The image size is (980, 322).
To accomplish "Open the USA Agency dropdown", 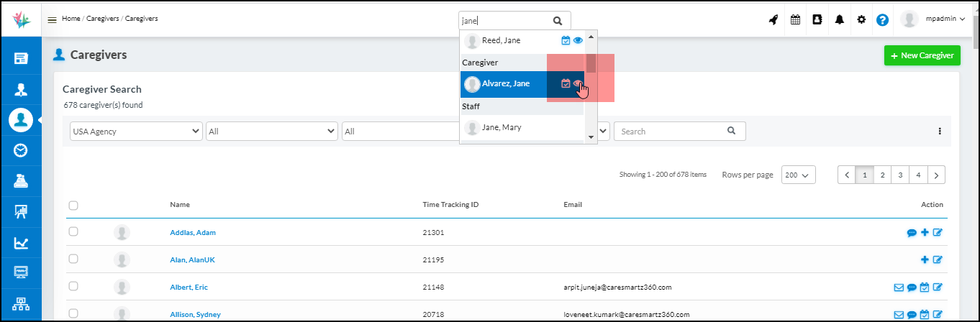I will tap(136, 132).
